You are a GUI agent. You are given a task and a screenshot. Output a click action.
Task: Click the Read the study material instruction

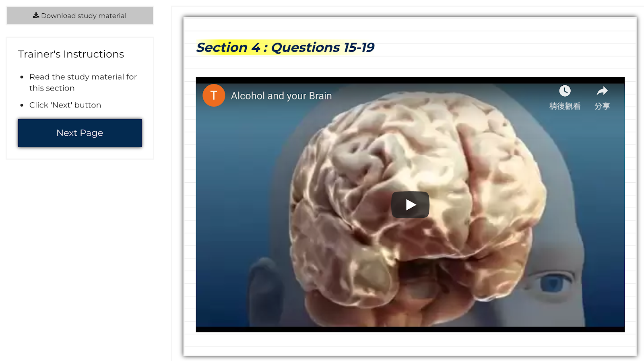click(83, 82)
